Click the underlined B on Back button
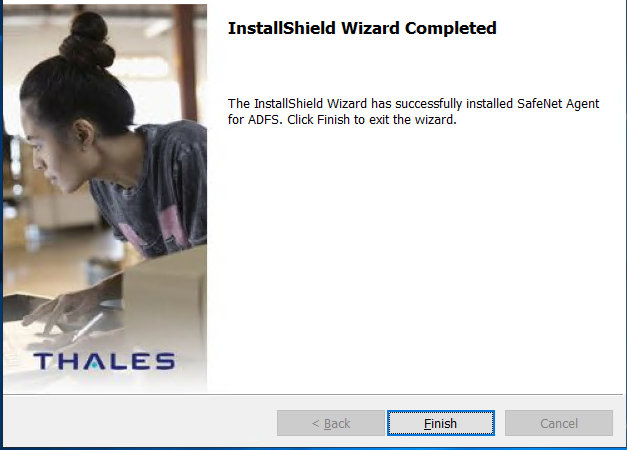Viewport: 627px width, 450px height. click(x=327, y=424)
